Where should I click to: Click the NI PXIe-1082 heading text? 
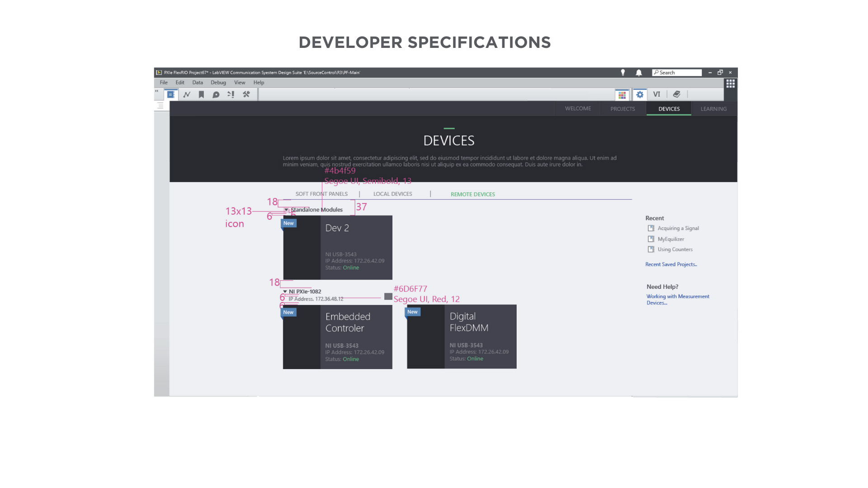click(305, 291)
